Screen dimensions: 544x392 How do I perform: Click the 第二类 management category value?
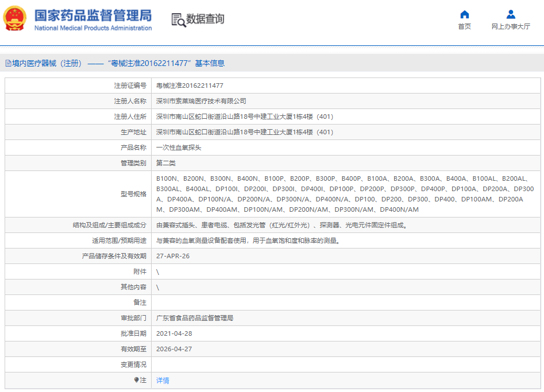pos(165,163)
